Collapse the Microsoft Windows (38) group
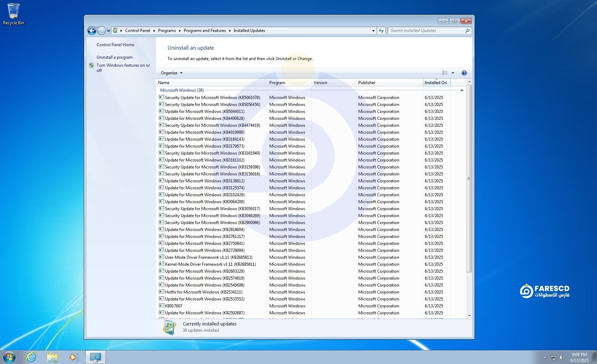This screenshot has height=364, width=597. point(462,90)
